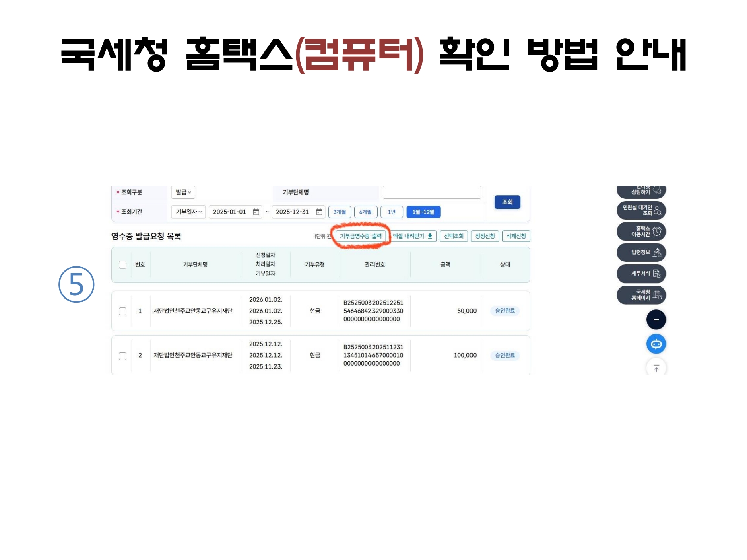Open 국세청 홈페이지 shortcut
The width and height of the screenshot is (747, 560).
pyautogui.click(x=641, y=295)
